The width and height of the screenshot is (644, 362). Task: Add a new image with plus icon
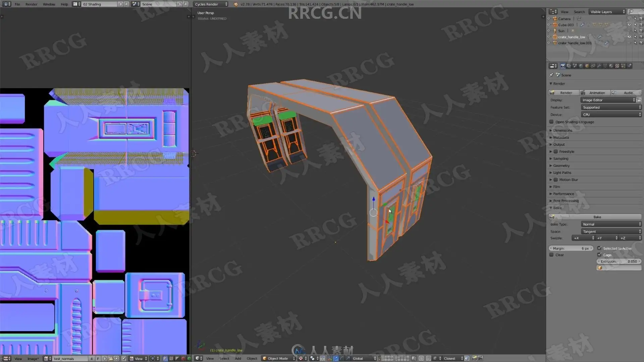104,358
